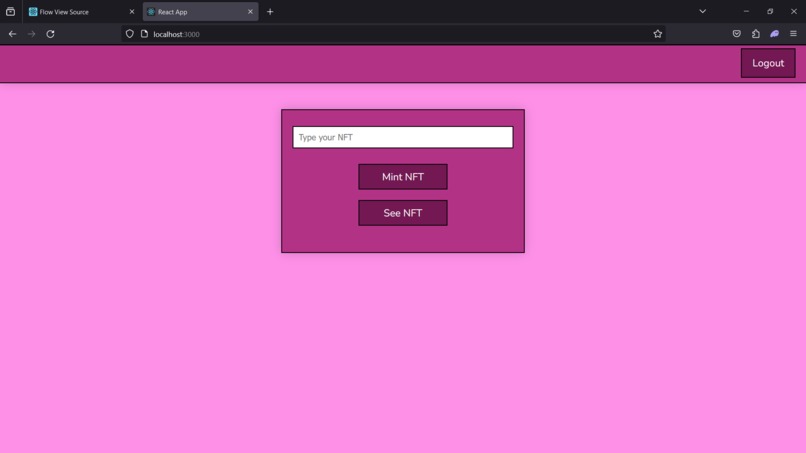806x453 pixels.
Task: Click the See NFT button
Action: click(402, 213)
